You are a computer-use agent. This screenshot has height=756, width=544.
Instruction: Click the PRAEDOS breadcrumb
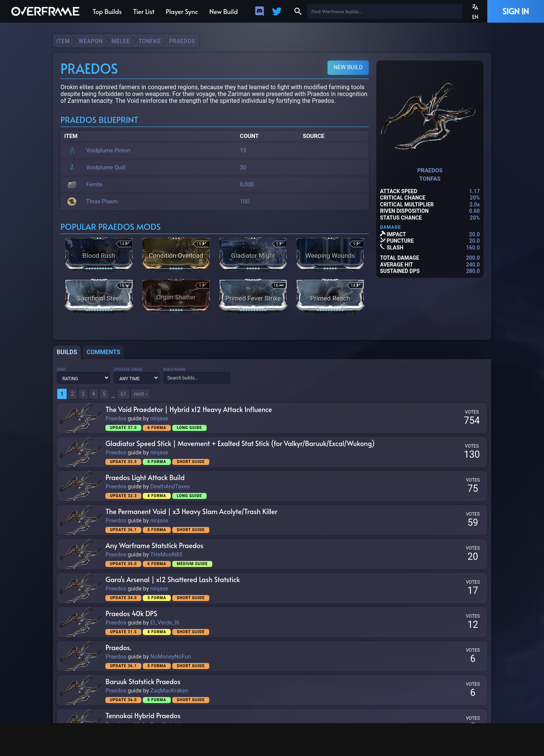(x=182, y=41)
